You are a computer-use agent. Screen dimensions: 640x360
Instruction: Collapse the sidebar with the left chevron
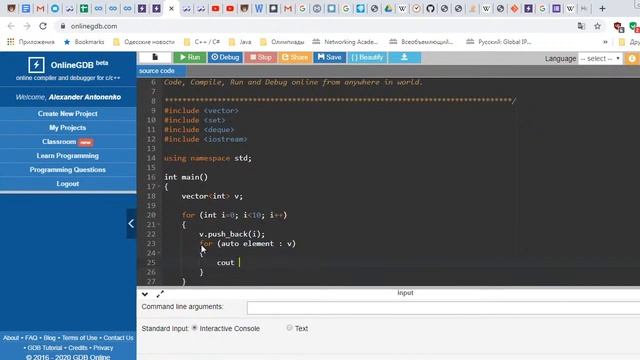point(131,223)
